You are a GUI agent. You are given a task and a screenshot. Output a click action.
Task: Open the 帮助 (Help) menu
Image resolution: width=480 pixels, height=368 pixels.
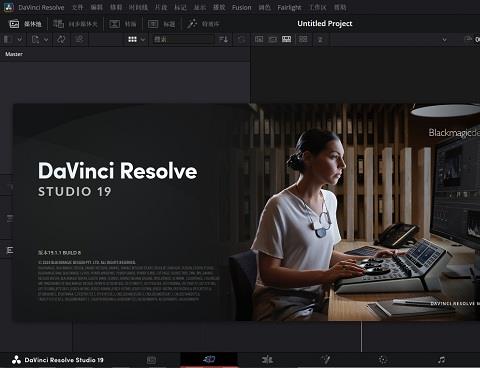tap(340, 7)
